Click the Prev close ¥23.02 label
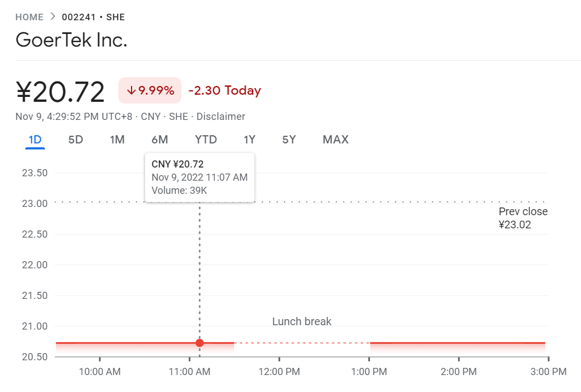The width and height of the screenshot is (581, 392). (523, 218)
